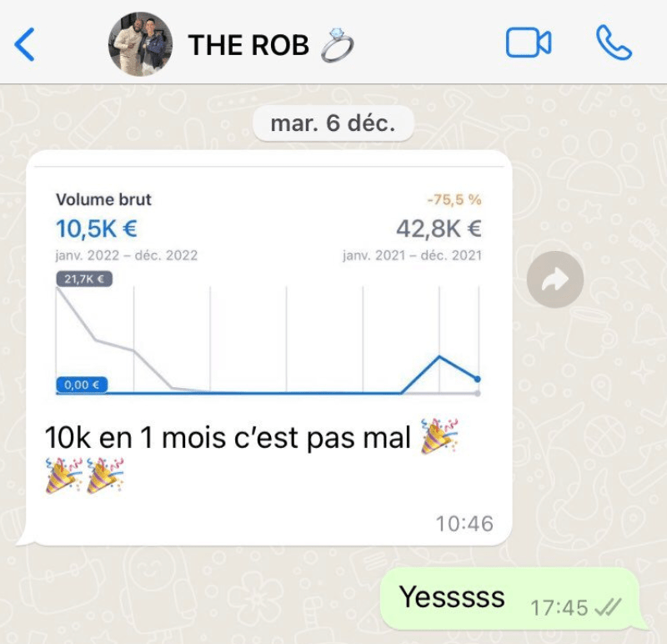Screen dimensions: 667x644
Task: Select the 'Yesssss' green message bubble
Action: pos(509,597)
